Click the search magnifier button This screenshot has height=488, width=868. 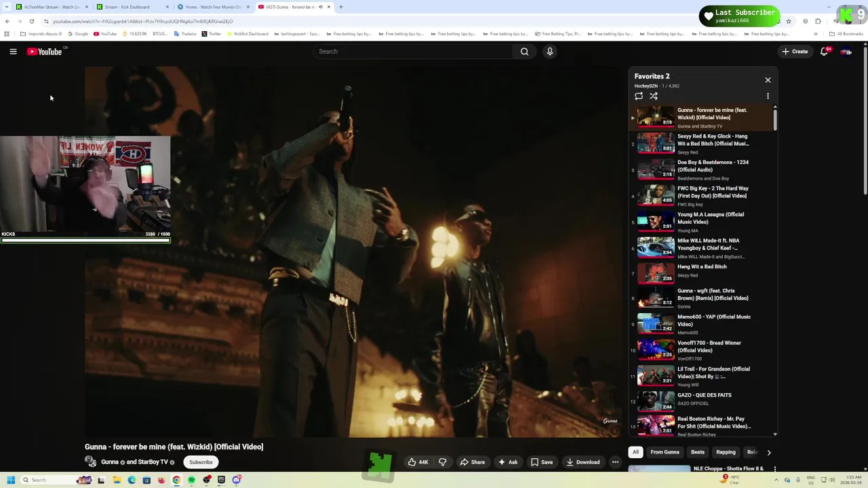[x=524, y=52]
